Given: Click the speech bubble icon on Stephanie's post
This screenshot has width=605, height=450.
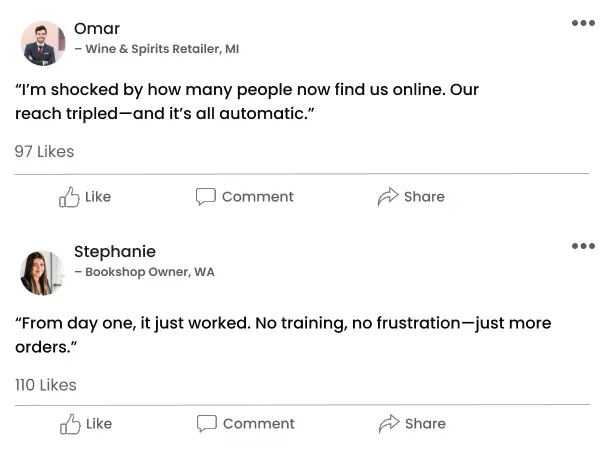Looking at the screenshot, I should 207,424.
